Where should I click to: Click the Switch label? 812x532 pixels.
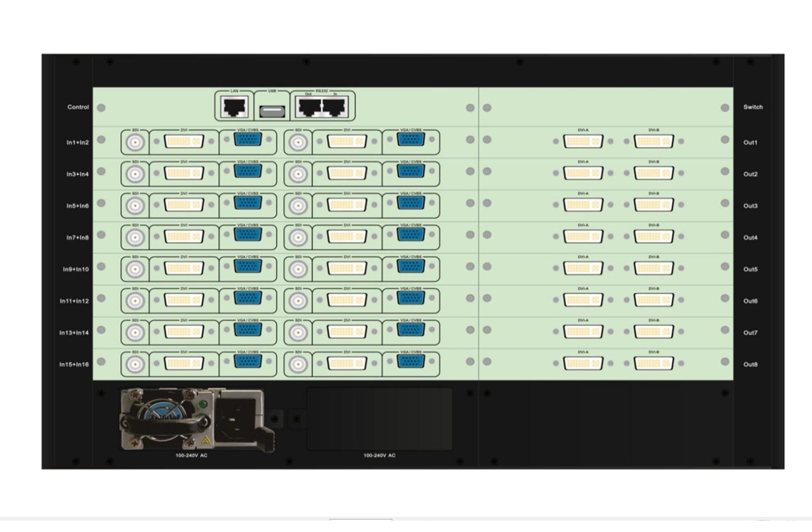click(x=753, y=107)
